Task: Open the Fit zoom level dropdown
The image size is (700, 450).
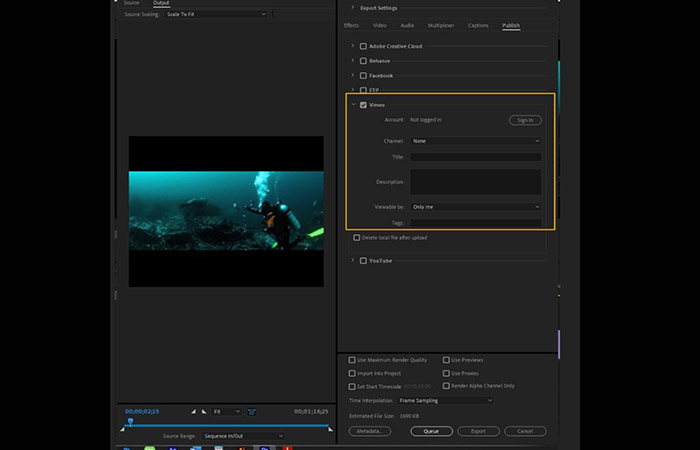Action: (226, 412)
